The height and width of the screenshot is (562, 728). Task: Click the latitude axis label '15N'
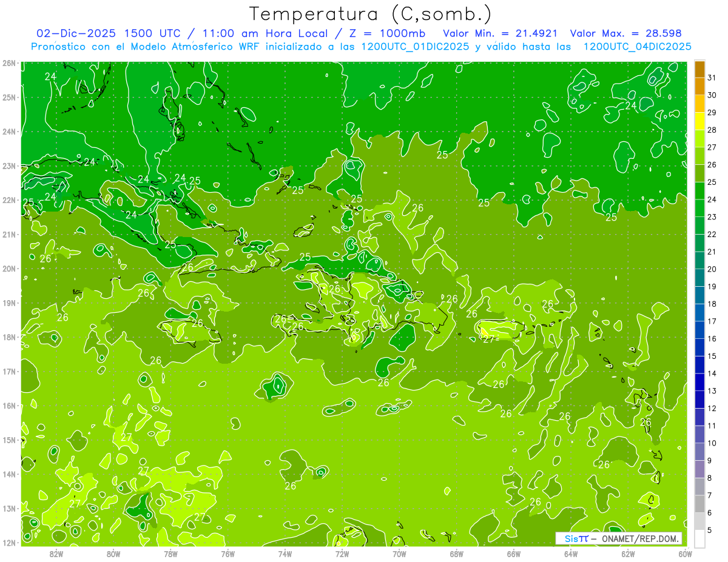click(x=8, y=440)
